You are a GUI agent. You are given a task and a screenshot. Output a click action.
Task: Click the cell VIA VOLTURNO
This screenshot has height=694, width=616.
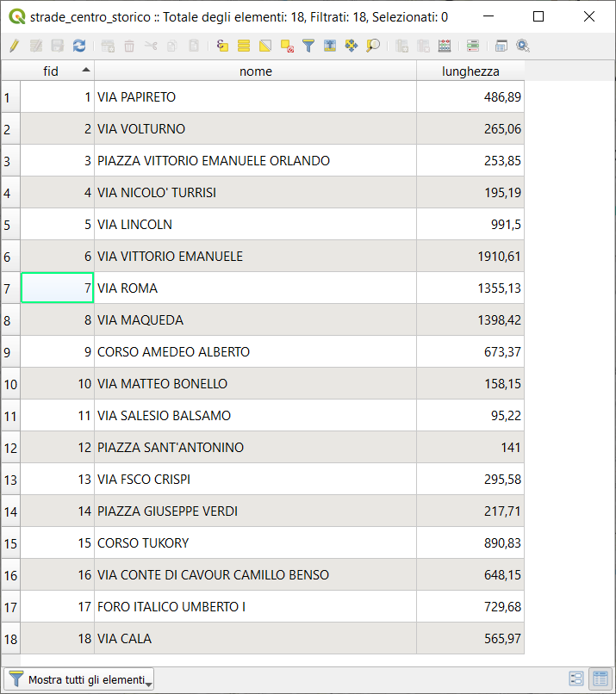256,129
